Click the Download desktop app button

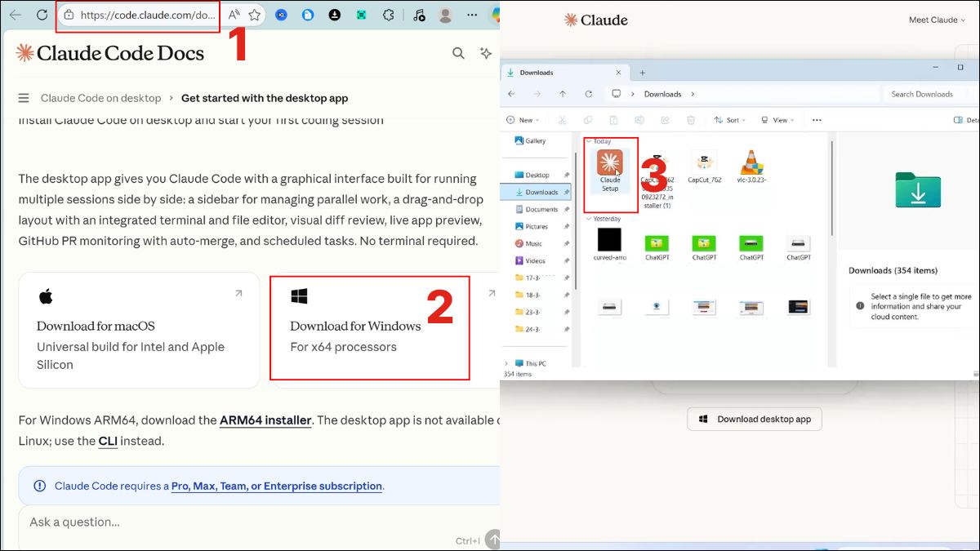pyautogui.click(x=755, y=419)
